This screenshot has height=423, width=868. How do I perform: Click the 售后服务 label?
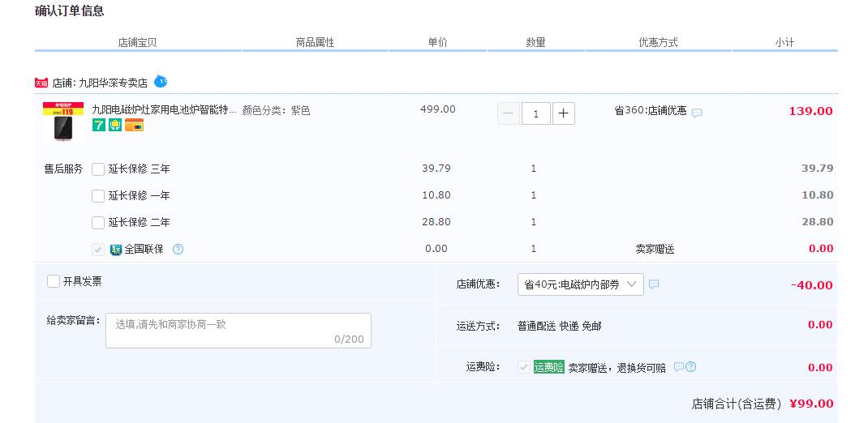(x=63, y=169)
